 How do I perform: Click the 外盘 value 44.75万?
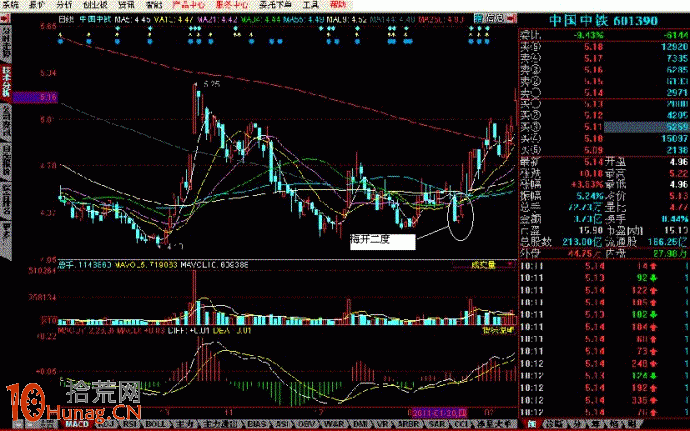(x=586, y=253)
